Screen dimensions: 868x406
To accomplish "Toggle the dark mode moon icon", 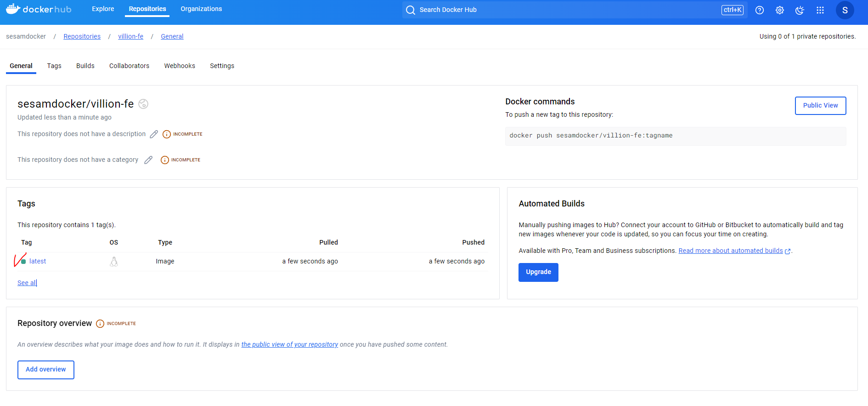I will 800,10.
